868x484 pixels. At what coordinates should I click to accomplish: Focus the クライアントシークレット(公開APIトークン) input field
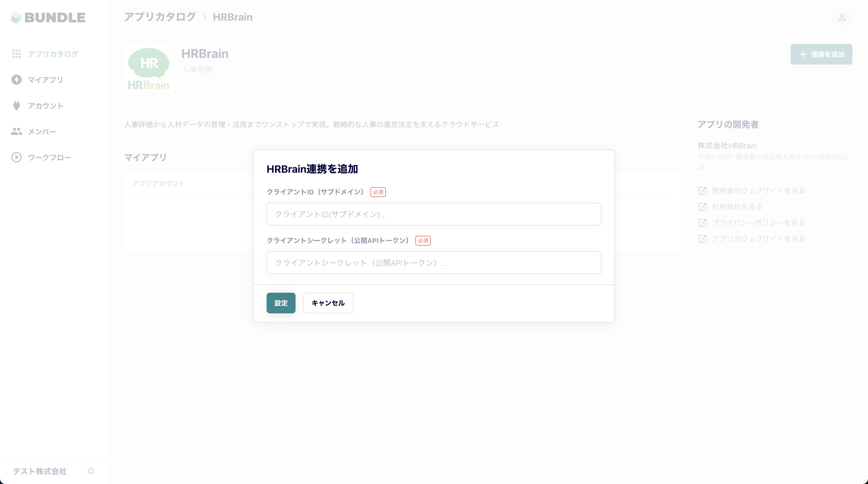tap(434, 263)
